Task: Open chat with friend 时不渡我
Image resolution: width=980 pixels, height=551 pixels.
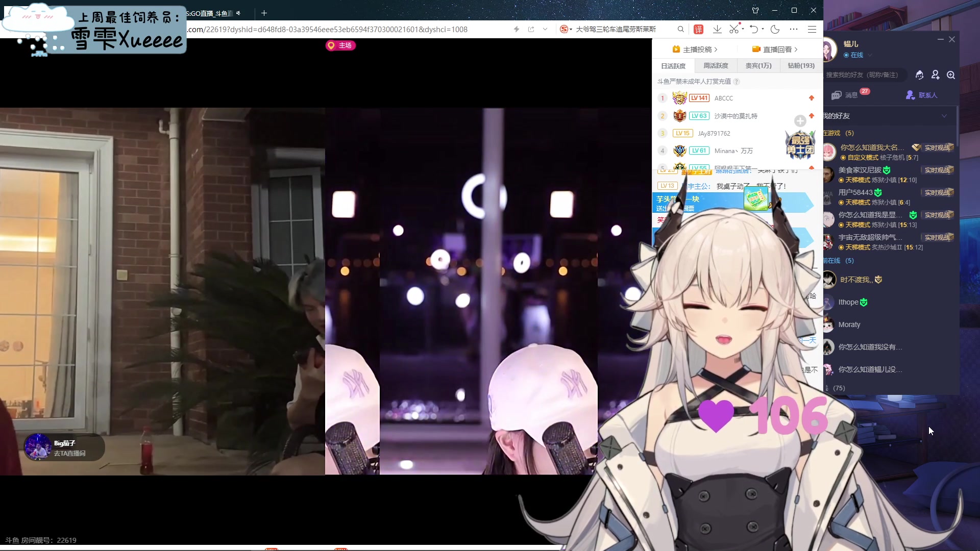Action: point(889,280)
